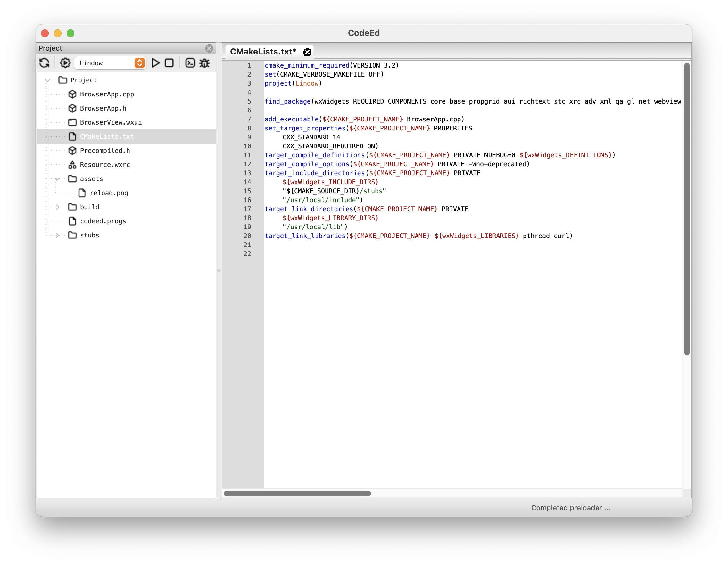The width and height of the screenshot is (728, 564).
Task: Close the Project panel
Action: [x=209, y=48]
